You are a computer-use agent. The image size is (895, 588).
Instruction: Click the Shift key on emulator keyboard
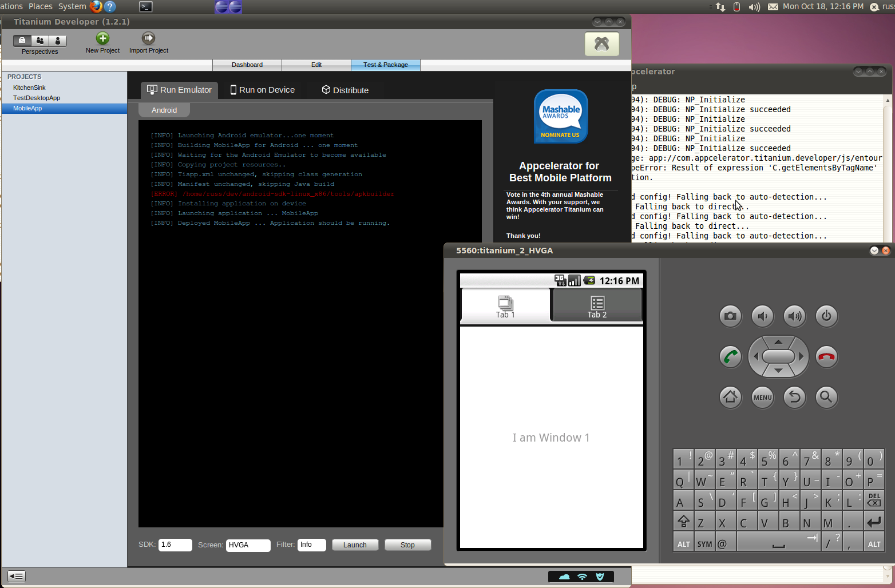pos(683,521)
